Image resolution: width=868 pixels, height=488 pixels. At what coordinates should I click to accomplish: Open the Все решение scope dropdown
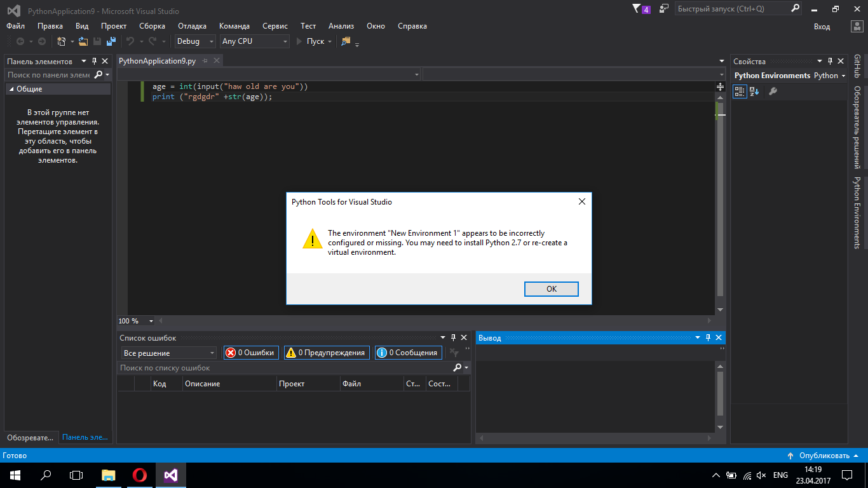[169, 353]
